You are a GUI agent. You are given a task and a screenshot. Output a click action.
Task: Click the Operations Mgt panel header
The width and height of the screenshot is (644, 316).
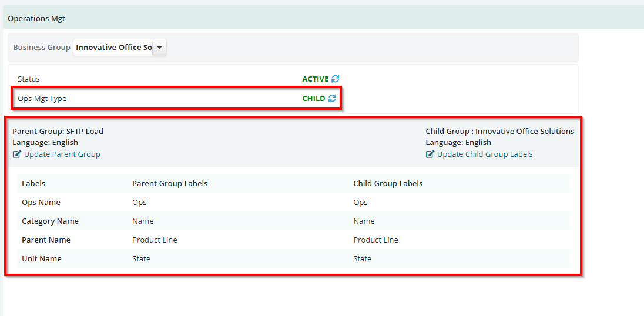[323, 18]
